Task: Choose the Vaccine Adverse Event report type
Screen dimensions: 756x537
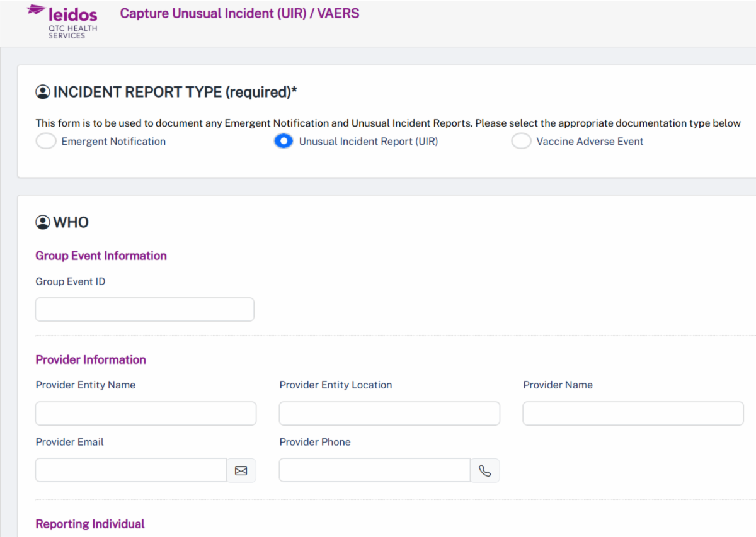Action: point(521,141)
